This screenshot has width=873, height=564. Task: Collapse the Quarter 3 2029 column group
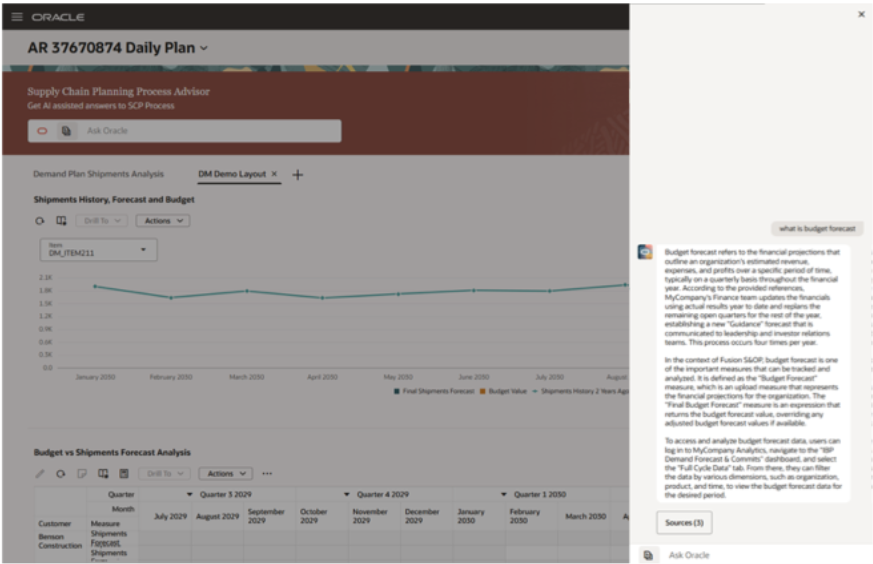coord(189,494)
